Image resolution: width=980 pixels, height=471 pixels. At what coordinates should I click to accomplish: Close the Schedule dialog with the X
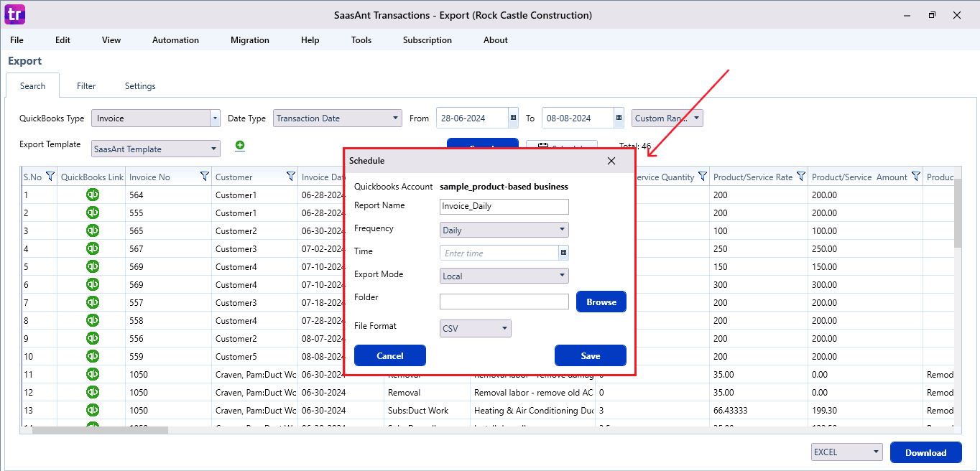(x=611, y=161)
